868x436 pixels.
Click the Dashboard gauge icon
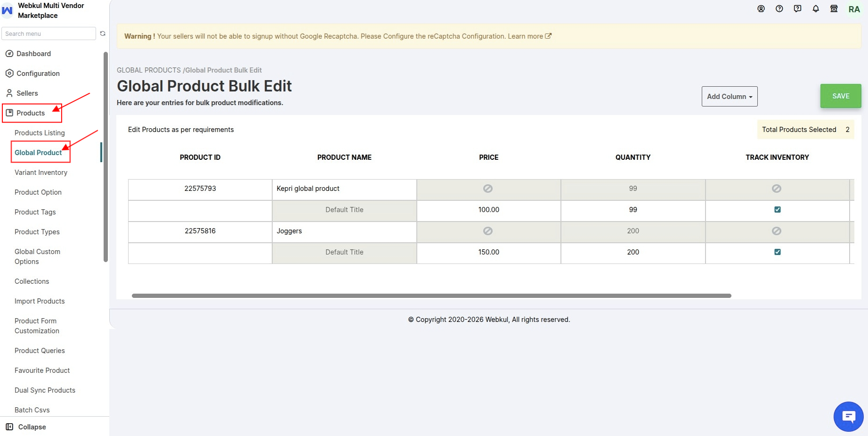click(9, 54)
